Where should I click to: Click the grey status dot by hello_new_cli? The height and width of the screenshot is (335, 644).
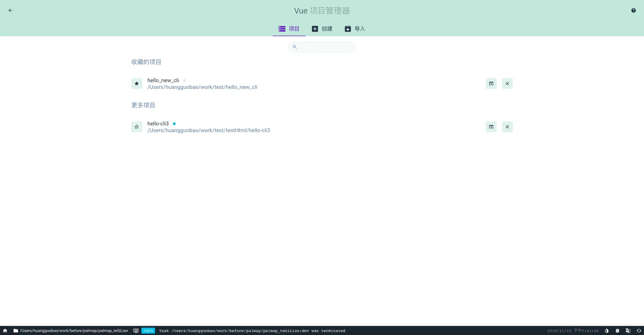(x=184, y=80)
